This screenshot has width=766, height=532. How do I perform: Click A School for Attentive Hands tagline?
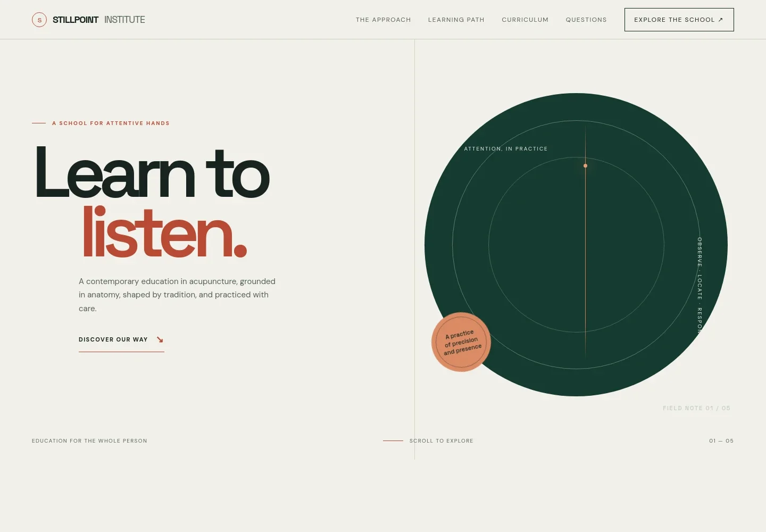[111, 123]
